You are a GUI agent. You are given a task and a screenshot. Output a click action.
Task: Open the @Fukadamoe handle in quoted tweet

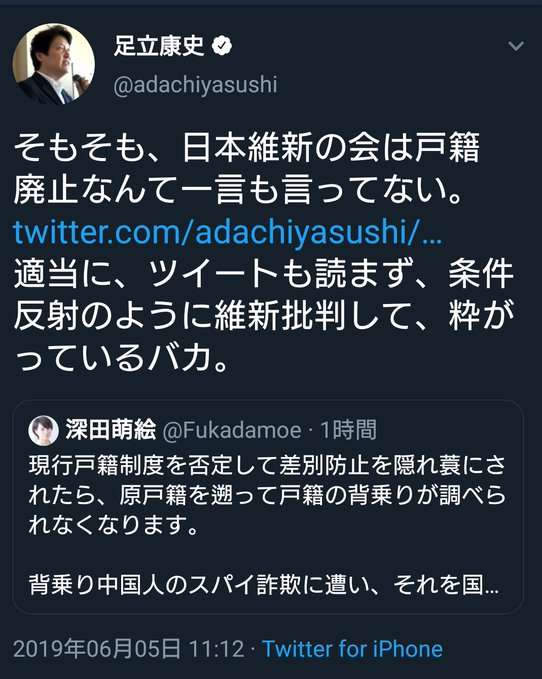pyautogui.click(x=232, y=430)
